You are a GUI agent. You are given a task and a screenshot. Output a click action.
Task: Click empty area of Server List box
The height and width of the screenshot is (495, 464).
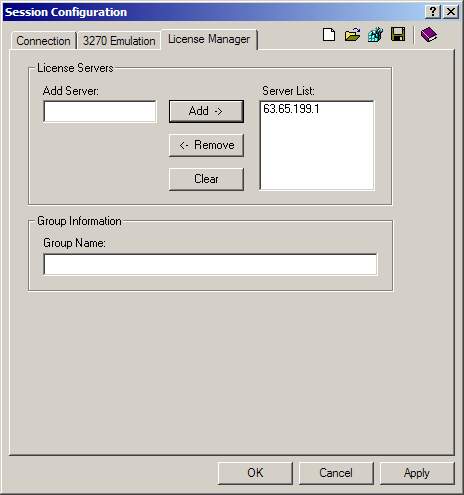click(317, 153)
